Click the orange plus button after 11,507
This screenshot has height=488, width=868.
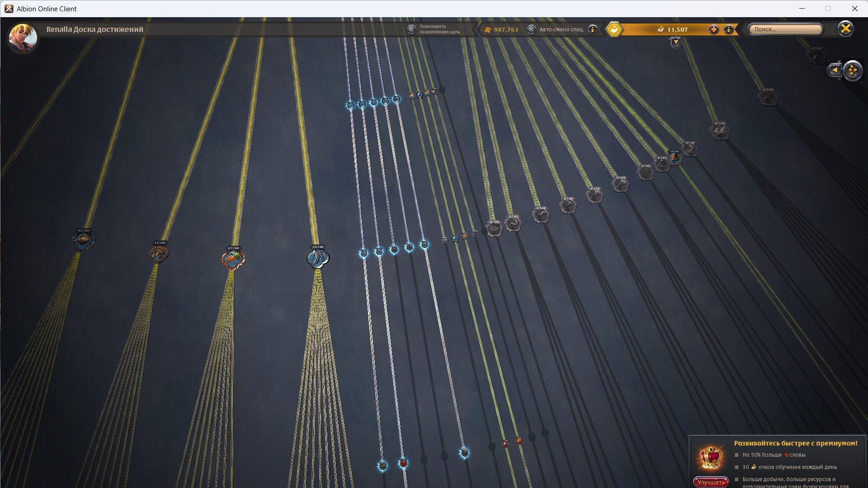pyautogui.click(x=714, y=29)
